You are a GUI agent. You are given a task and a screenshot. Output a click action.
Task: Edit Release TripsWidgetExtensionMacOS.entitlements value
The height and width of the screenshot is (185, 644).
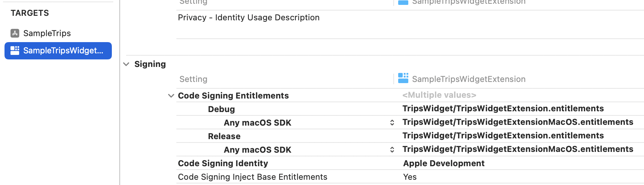pos(518,149)
